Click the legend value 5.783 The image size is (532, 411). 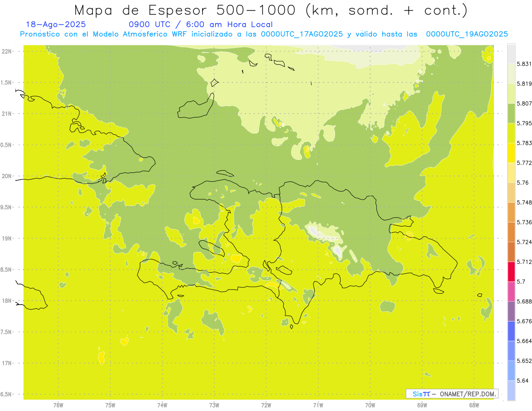tap(524, 143)
